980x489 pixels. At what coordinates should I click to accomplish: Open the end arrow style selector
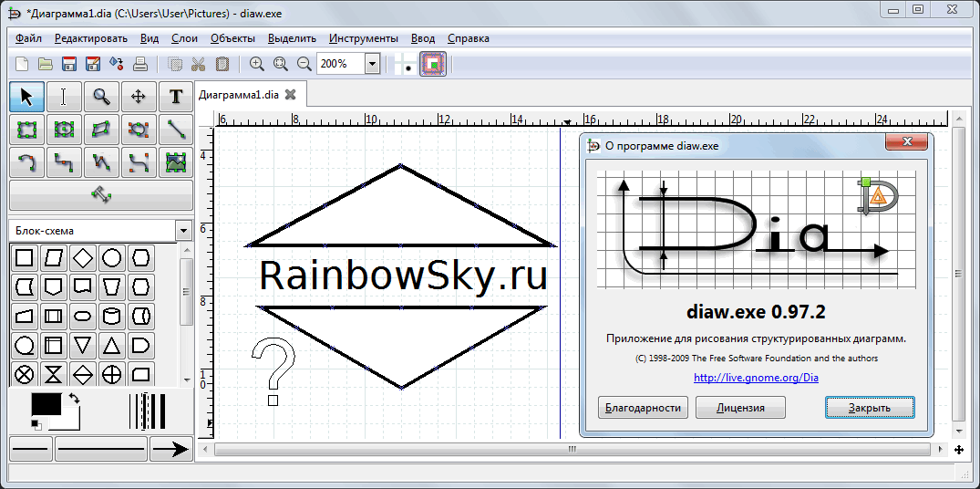(x=171, y=449)
